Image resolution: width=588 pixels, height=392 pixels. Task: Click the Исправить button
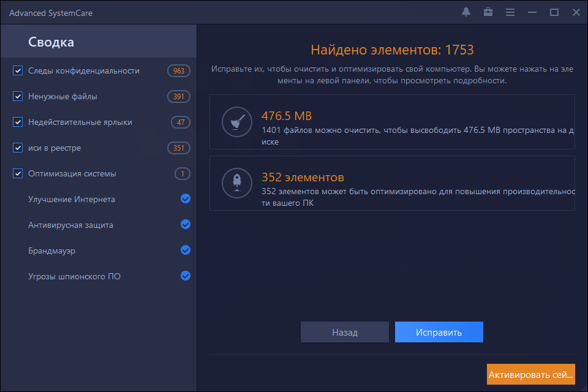pyautogui.click(x=439, y=332)
